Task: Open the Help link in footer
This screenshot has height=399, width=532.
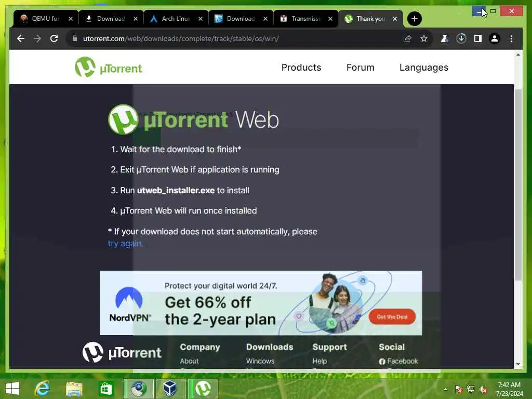Action: 320,361
